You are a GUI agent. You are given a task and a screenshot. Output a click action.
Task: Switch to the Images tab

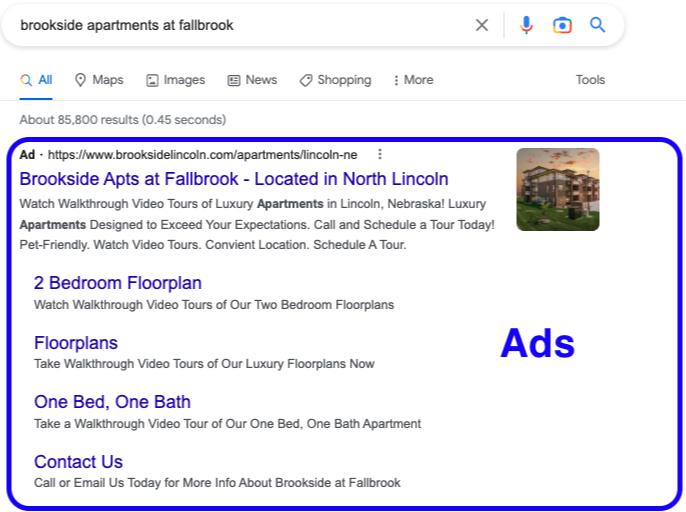pos(175,80)
